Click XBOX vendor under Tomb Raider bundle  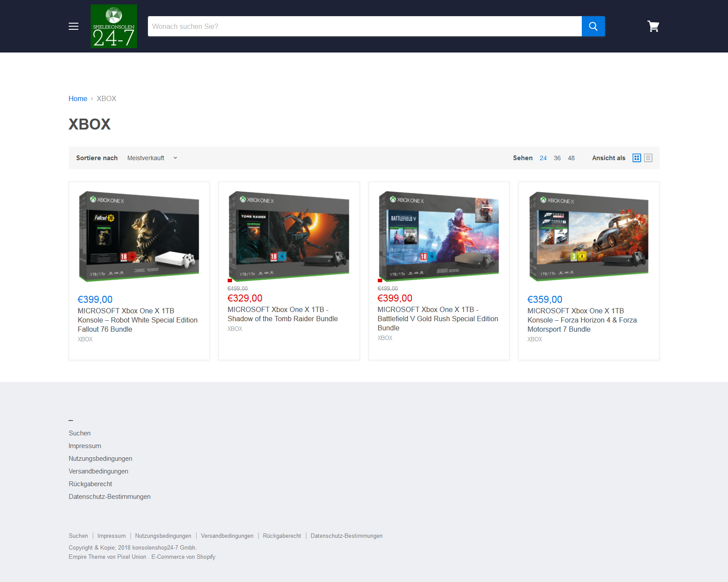[235, 329]
